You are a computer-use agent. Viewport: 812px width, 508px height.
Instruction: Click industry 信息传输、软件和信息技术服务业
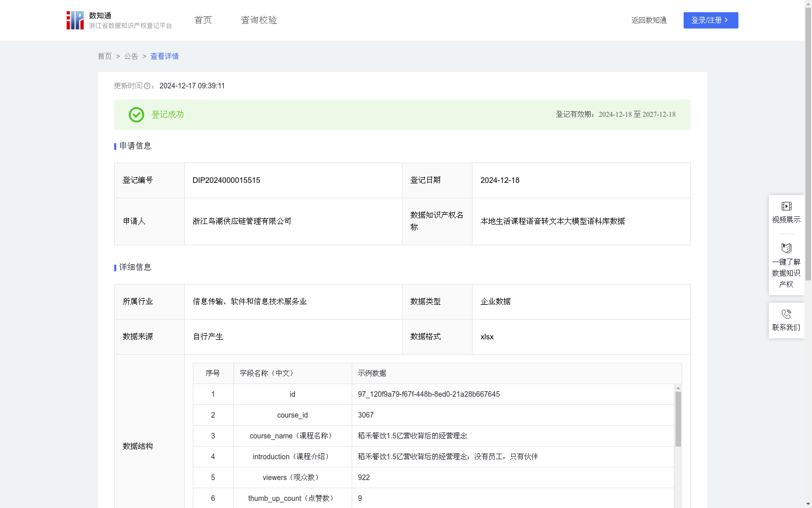coord(250,302)
